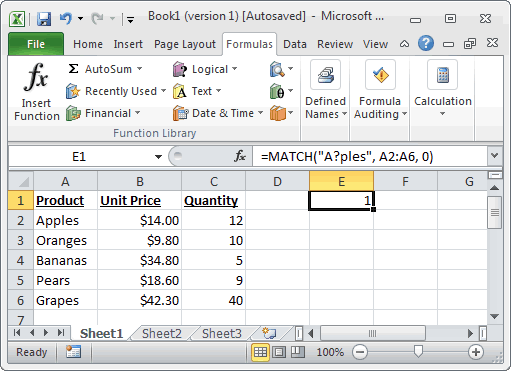Click the macro recording icon in status bar

point(73,352)
